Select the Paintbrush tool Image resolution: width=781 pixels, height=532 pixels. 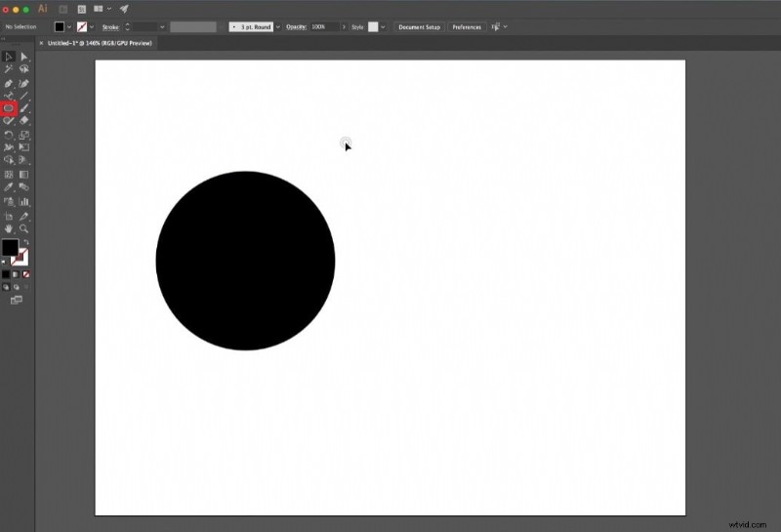coord(23,108)
